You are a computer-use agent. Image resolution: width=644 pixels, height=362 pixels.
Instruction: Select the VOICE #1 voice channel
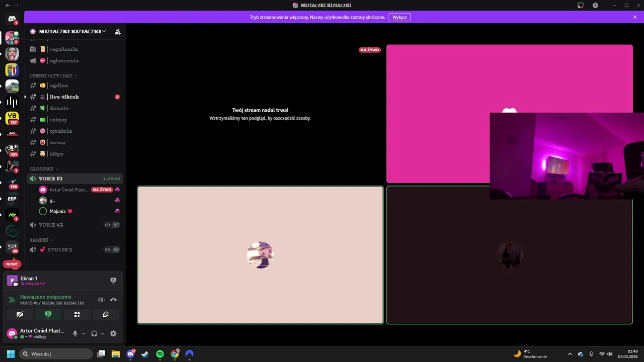tap(74, 178)
